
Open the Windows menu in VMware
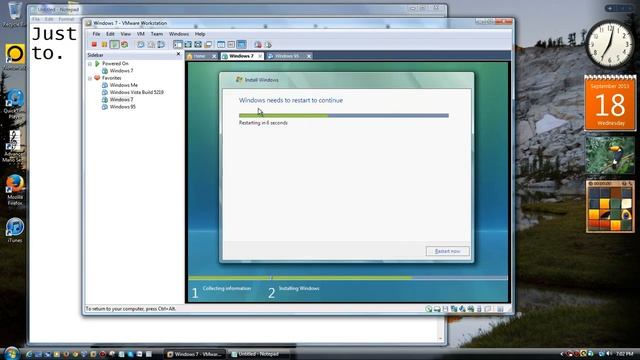(x=179, y=34)
